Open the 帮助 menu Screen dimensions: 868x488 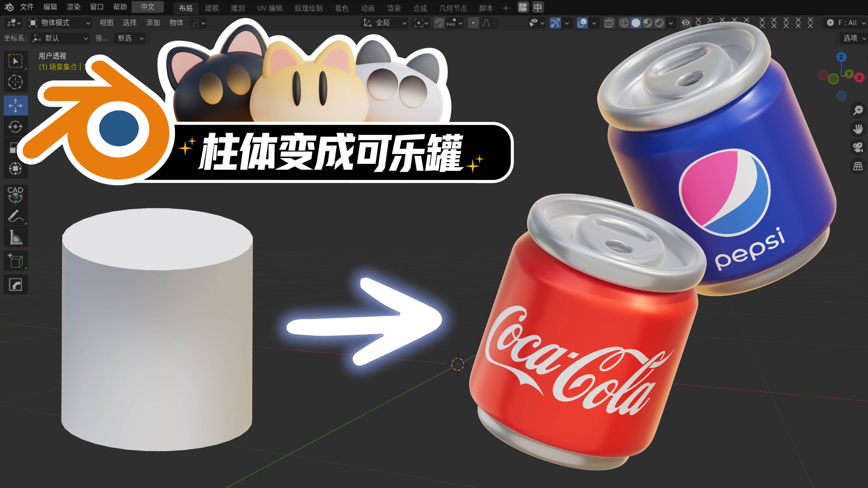coord(120,7)
